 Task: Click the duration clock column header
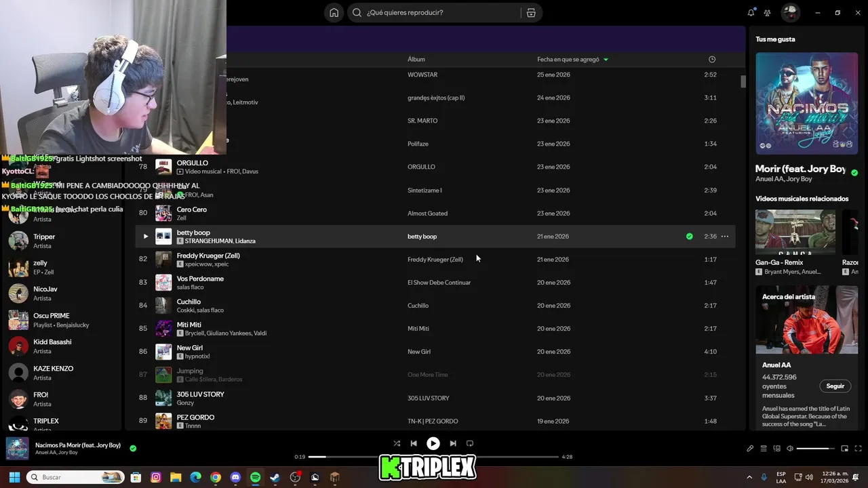711,60
